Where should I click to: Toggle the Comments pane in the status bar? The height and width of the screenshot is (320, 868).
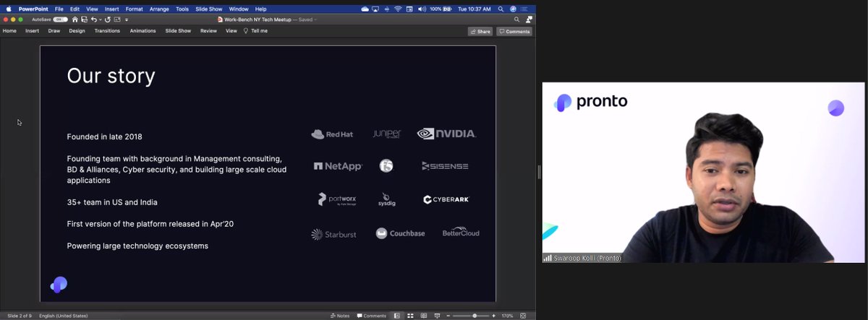coord(371,316)
